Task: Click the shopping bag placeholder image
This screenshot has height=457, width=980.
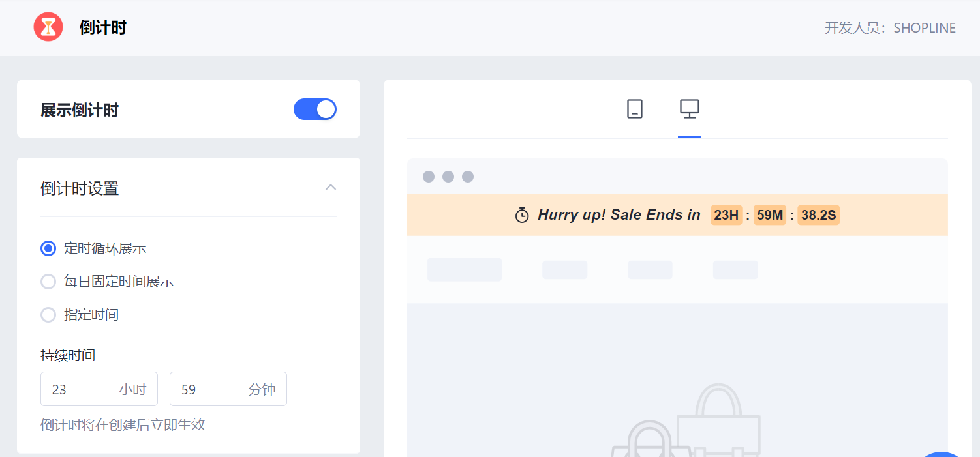Action: point(685,424)
